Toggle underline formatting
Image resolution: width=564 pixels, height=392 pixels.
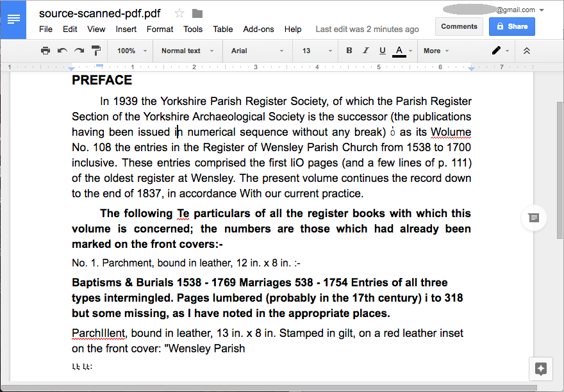pos(383,51)
